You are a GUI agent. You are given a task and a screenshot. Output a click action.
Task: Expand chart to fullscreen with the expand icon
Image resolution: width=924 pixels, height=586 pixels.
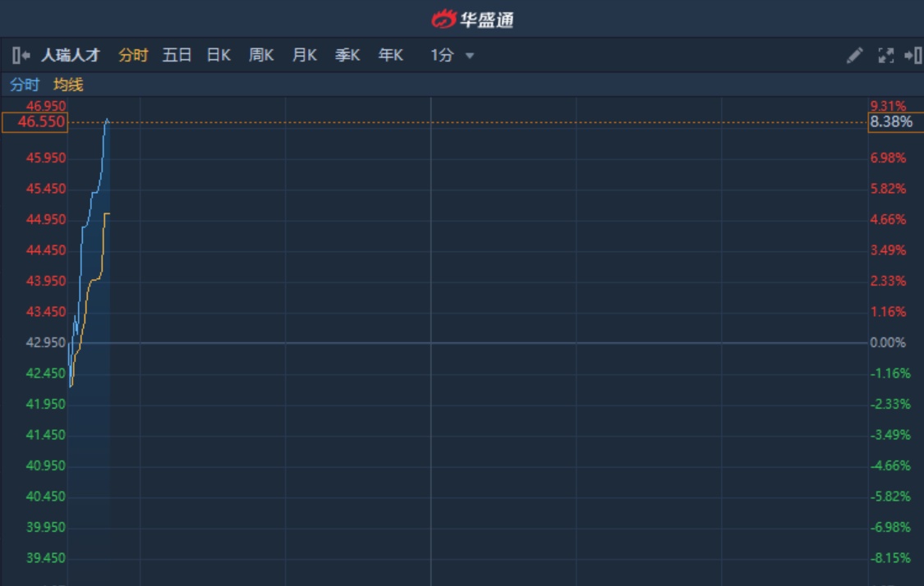885,55
